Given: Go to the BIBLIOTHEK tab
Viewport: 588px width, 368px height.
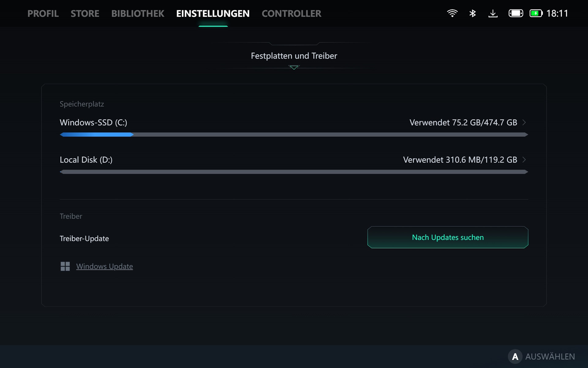Looking at the screenshot, I should tap(138, 13).
